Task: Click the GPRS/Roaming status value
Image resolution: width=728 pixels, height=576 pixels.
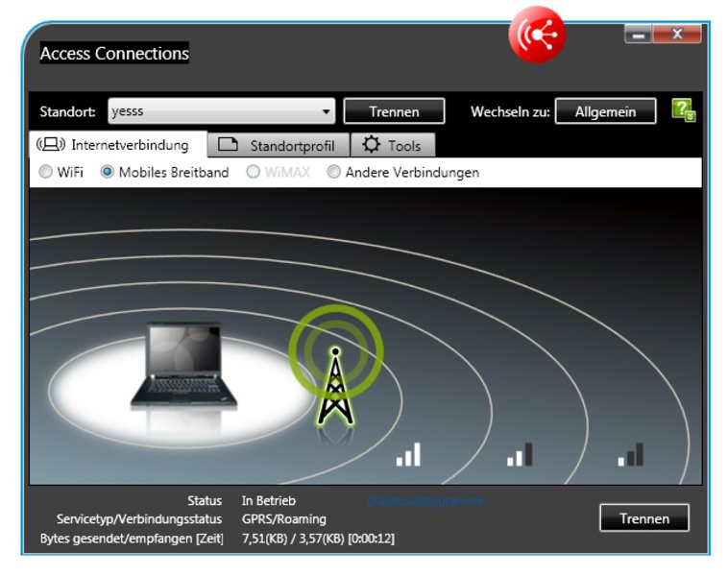Action: click(x=284, y=519)
